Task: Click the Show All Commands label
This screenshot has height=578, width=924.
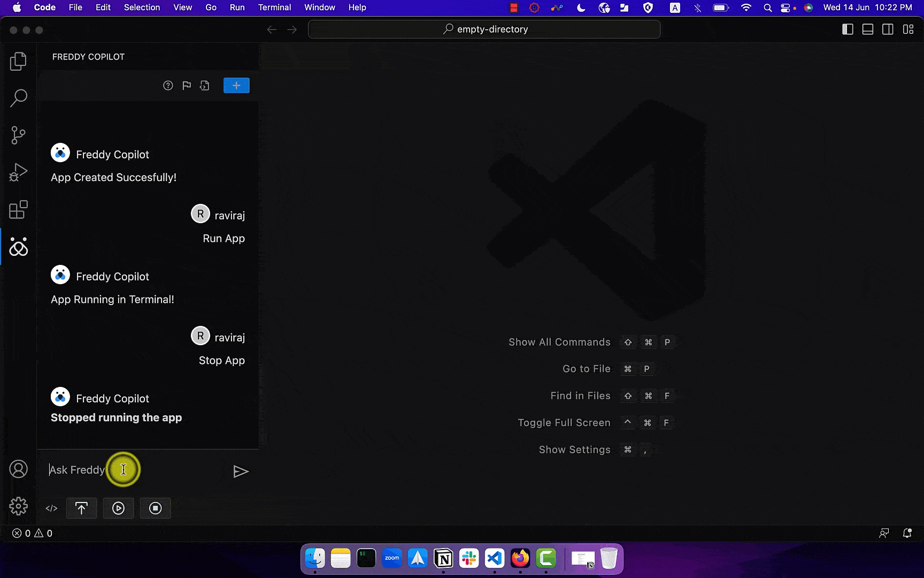Action: pos(559,342)
